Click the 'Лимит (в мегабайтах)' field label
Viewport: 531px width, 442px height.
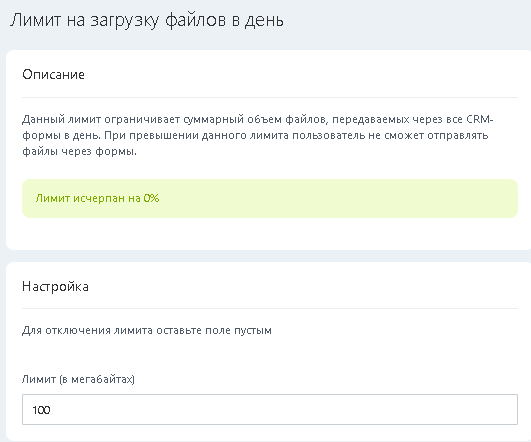78,379
